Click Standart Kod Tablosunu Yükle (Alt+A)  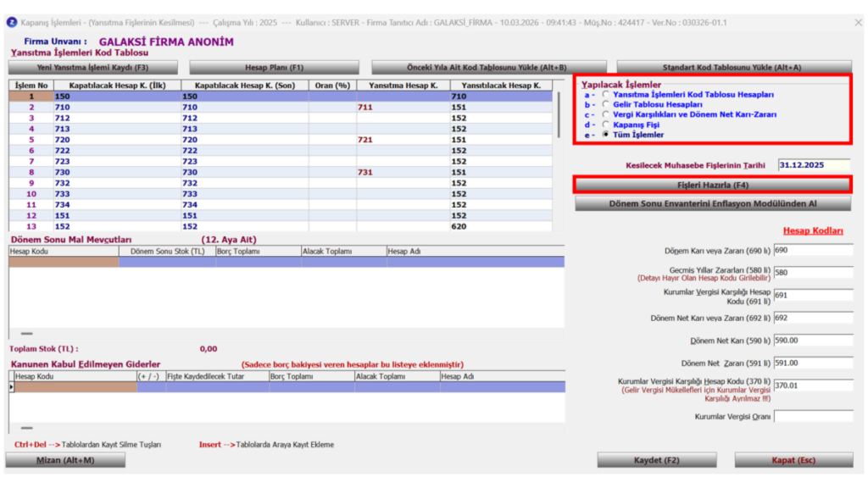point(734,68)
